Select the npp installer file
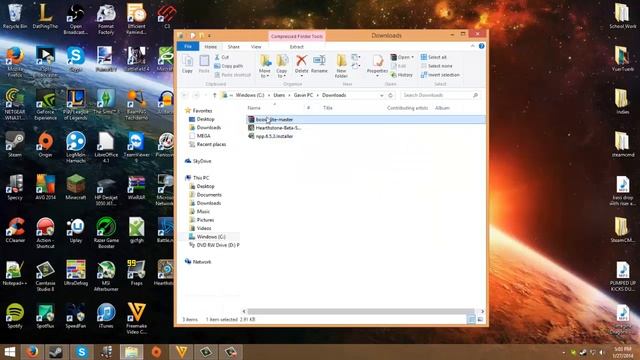The image size is (640, 360). point(271,136)
